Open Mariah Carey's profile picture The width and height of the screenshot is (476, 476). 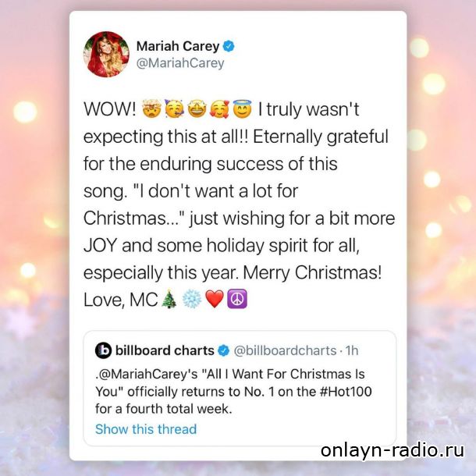coord(106,55)
